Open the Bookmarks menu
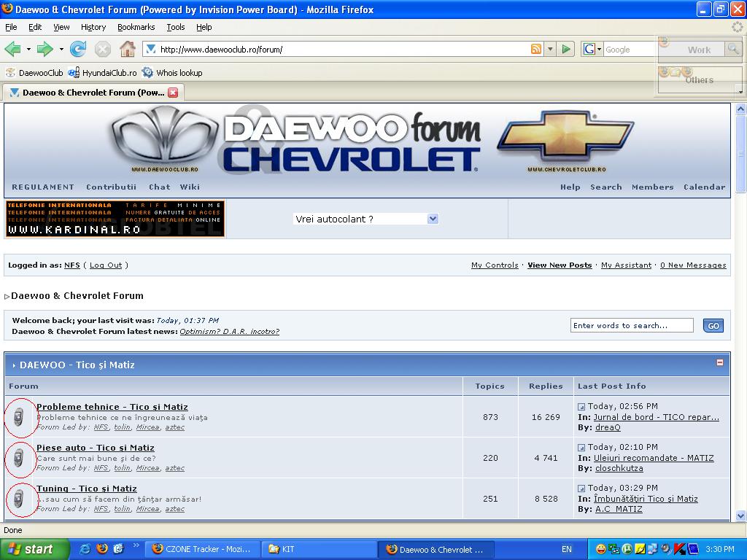 click(x=136, y=27)
